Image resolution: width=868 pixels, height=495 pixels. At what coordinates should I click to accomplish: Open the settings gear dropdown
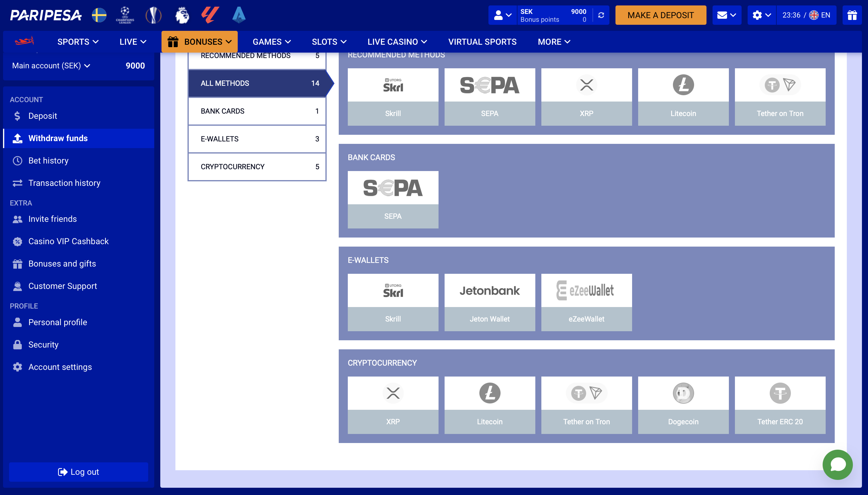762,15
